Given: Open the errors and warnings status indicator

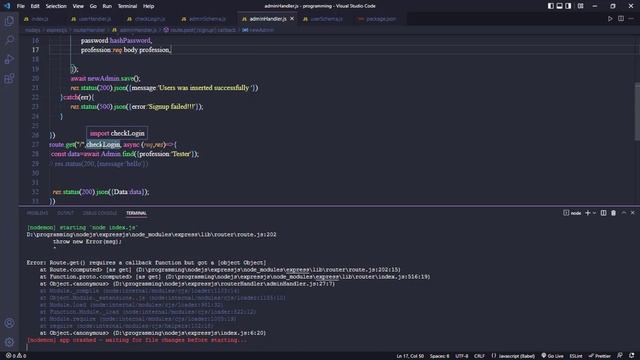Looking at the screenshot, I should (x=16, y=356).
